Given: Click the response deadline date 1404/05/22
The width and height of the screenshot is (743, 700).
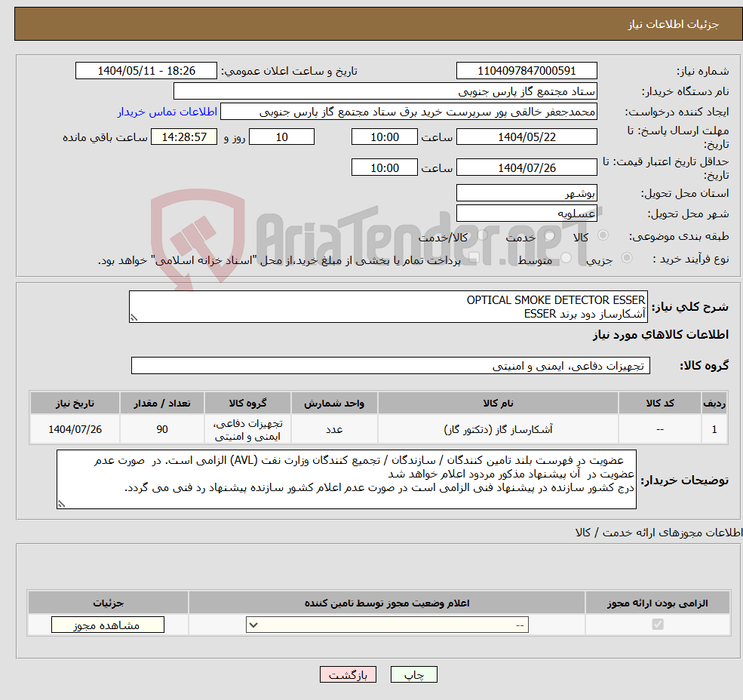Looking at the screenshot, I should [527, 137].
